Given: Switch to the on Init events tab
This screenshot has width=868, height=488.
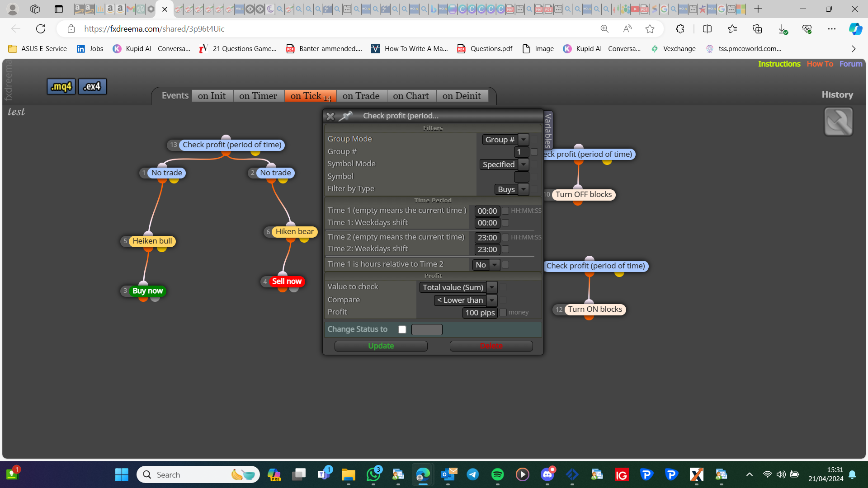Looking at the screenshot, I should point(212,96).
